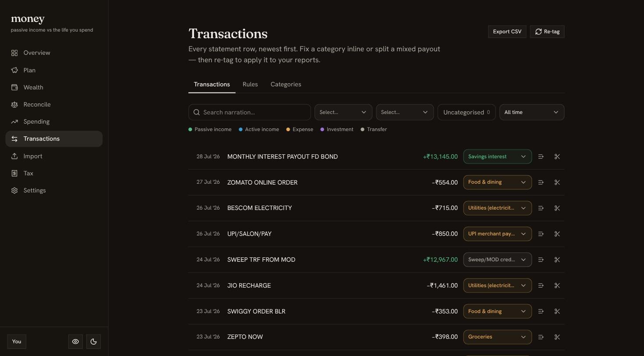Click the Spending trend icon
Image resolution: width=644 pixels, height=356 pixels.
14,121
